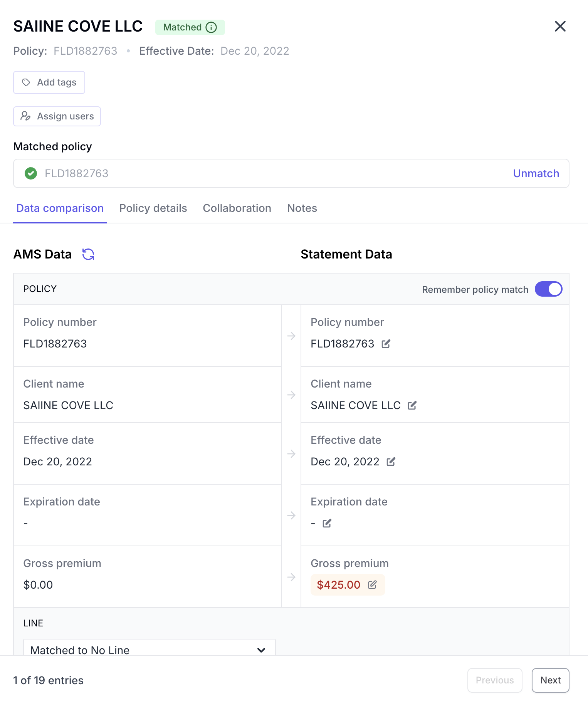Edit the statement Gross premium $425.00
The image size is (588, 705).
coord(372,585)
